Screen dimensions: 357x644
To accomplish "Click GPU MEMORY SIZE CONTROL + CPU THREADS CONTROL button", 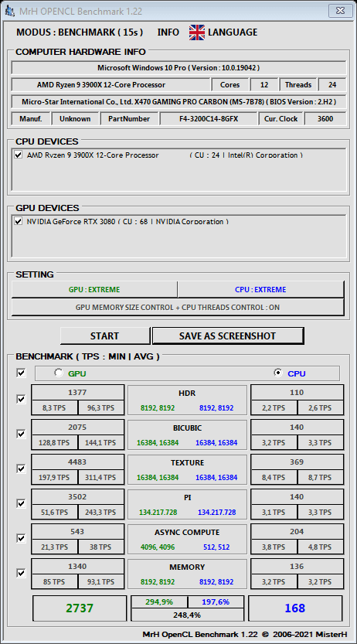I will 178,307.
